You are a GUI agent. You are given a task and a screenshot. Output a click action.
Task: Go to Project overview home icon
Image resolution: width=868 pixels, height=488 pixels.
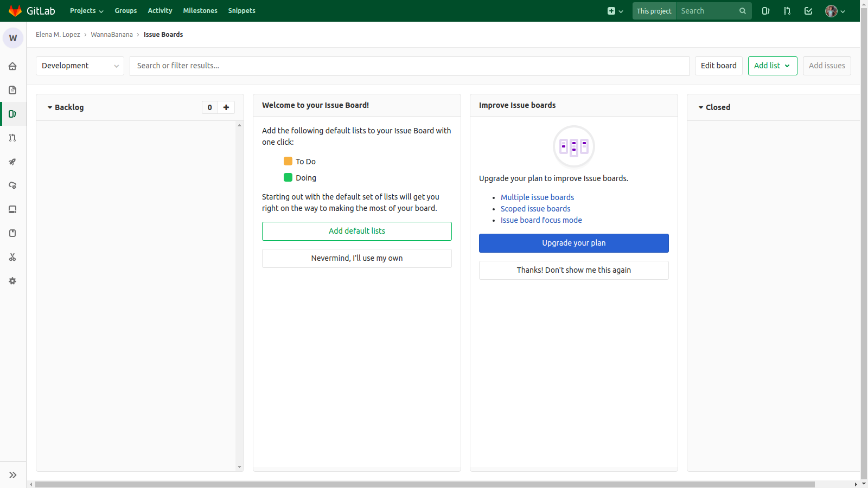[12, 66]
